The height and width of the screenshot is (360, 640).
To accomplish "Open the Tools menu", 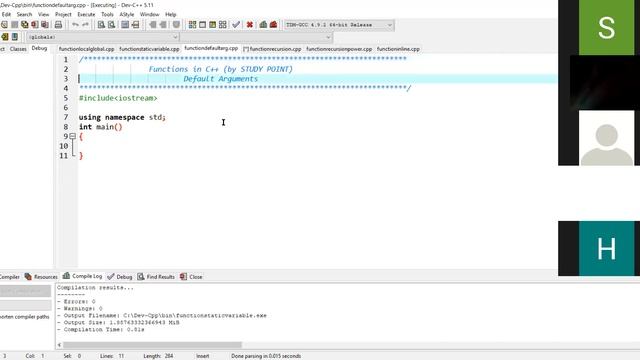I will 107,14.
